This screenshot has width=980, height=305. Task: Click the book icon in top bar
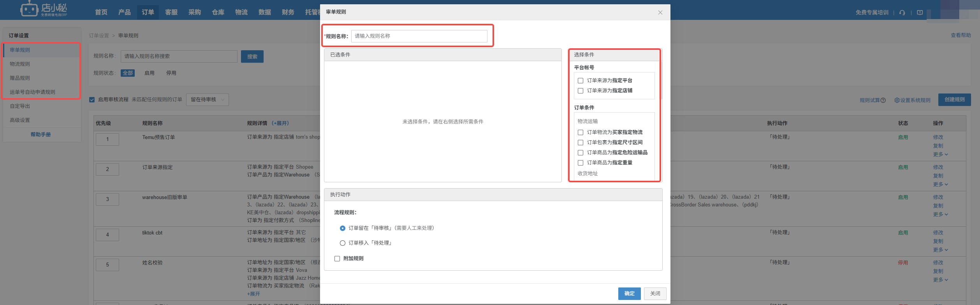pos(920,12)
